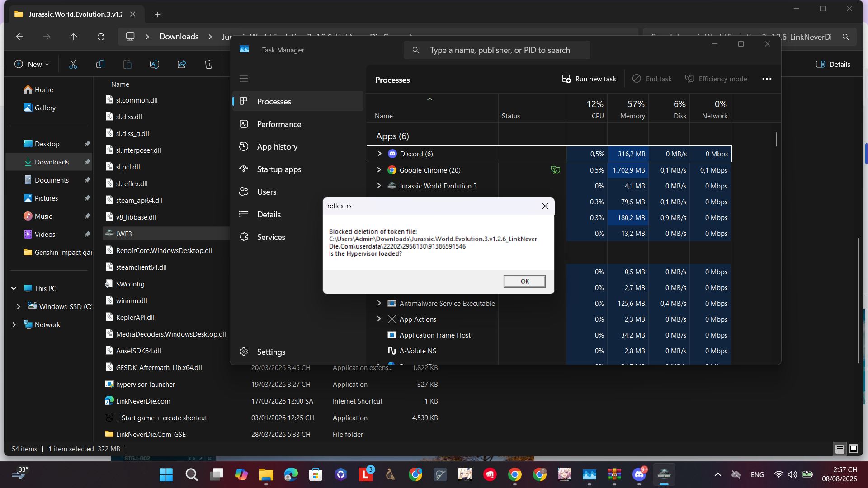The image size is (868, 488).
Task: Open Microsoft Store from the taskbar
Action: pyautogui.click(x=316, y=474)
